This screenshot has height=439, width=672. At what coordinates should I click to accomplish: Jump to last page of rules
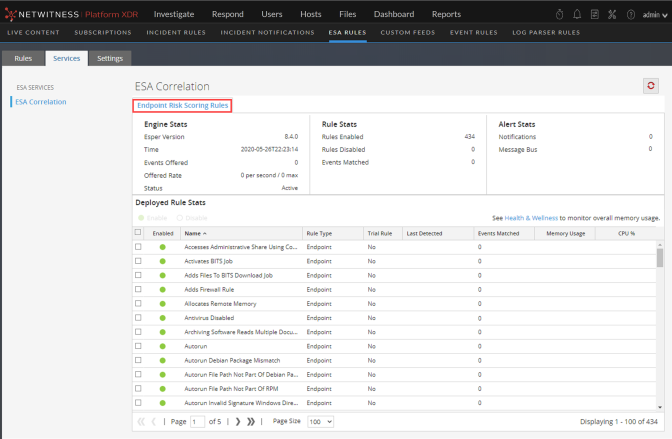click(251, 422)
